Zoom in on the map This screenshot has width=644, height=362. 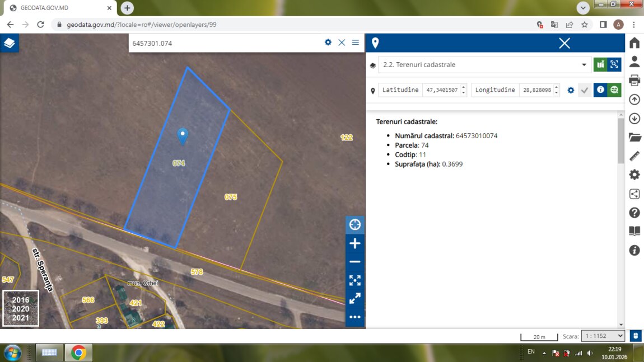click(354, 243)
